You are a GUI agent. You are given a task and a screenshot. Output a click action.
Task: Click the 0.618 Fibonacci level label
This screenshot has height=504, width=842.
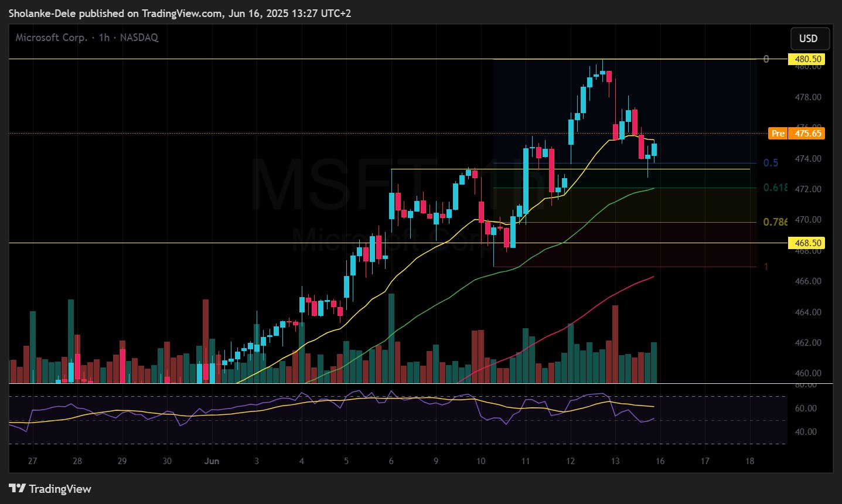coord(775,188)
